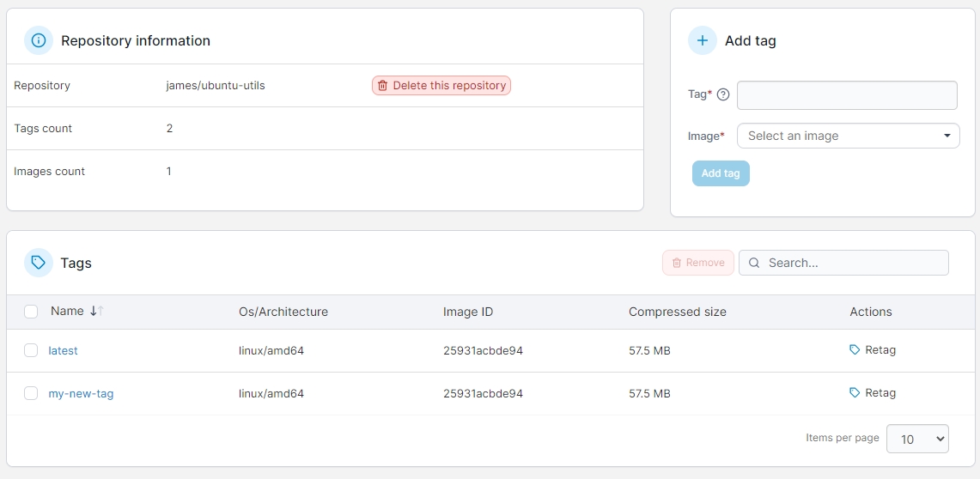Check the box for my-new-tag
The height and width of the screenshot is (479, 980).
(x=31, y=393)
